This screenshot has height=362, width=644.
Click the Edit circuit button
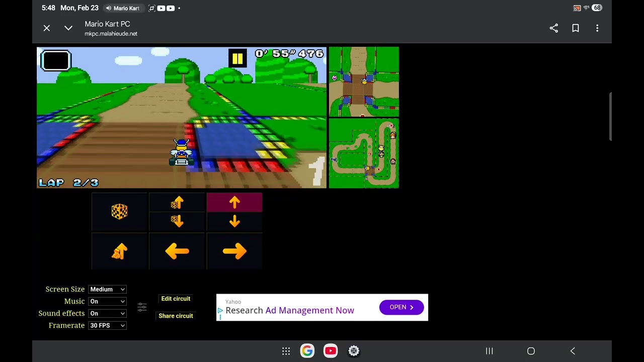[x=176, y=299]
